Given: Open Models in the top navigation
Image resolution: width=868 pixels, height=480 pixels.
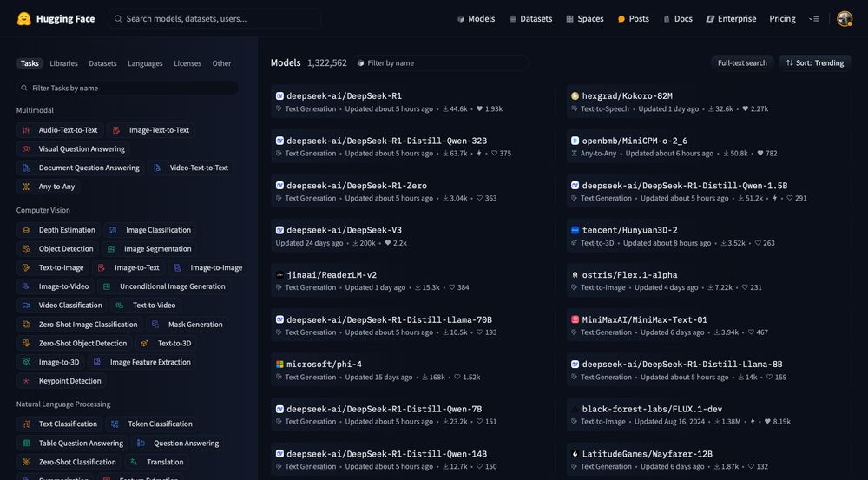Looking at the screenshot, I should [476, 19].
